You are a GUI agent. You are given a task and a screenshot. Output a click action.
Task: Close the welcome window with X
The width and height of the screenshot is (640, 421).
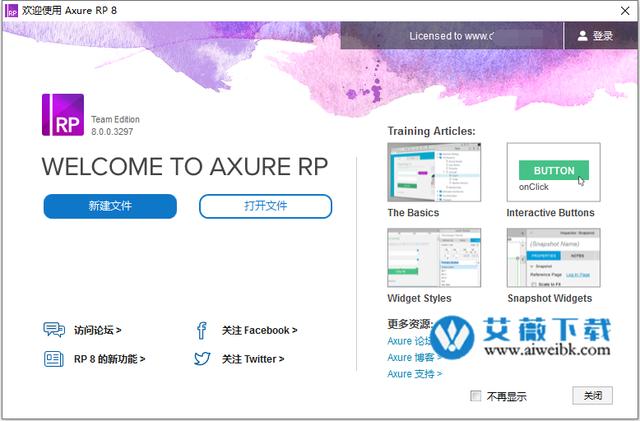coord(625,11)
